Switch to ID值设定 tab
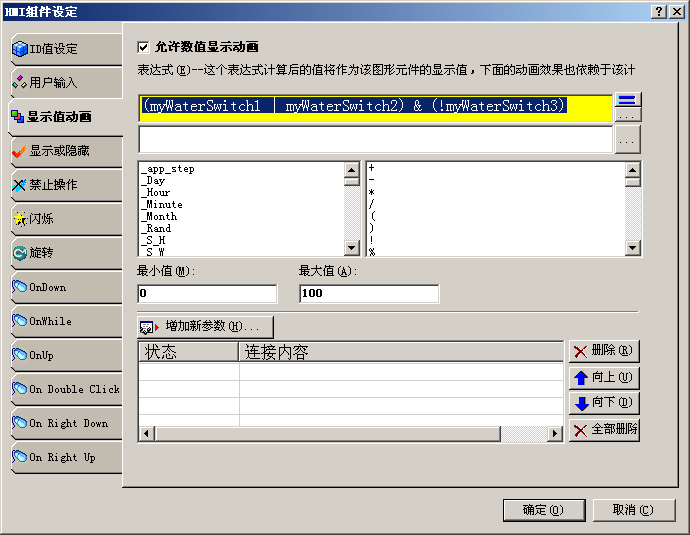The width and height of the screenshot is (690, 535). point(65,48)
